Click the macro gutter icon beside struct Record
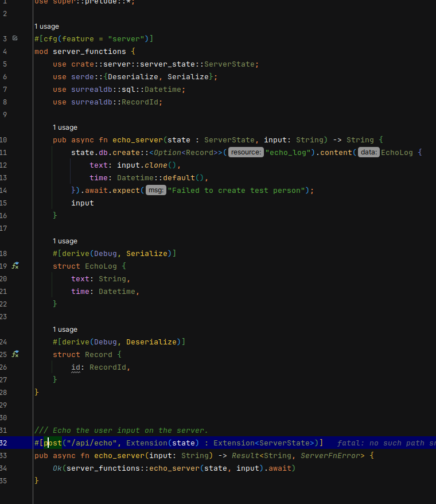The width and height of the screenshot is (436, 504). (15, 354)
